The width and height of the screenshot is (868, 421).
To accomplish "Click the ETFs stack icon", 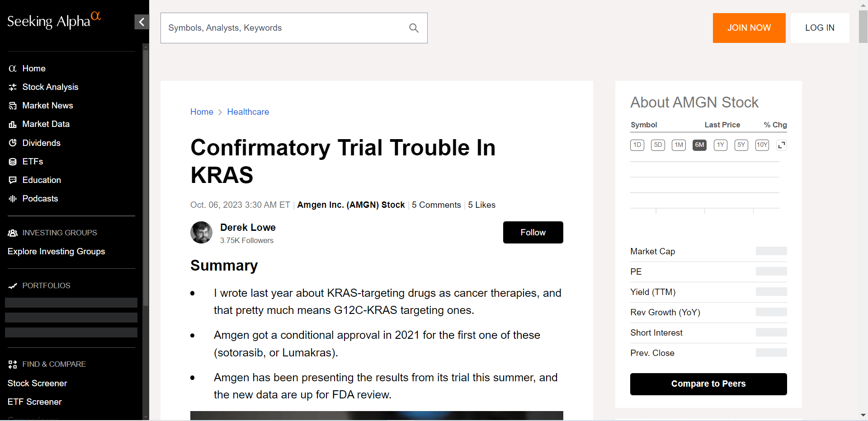I will coord(13,162).
